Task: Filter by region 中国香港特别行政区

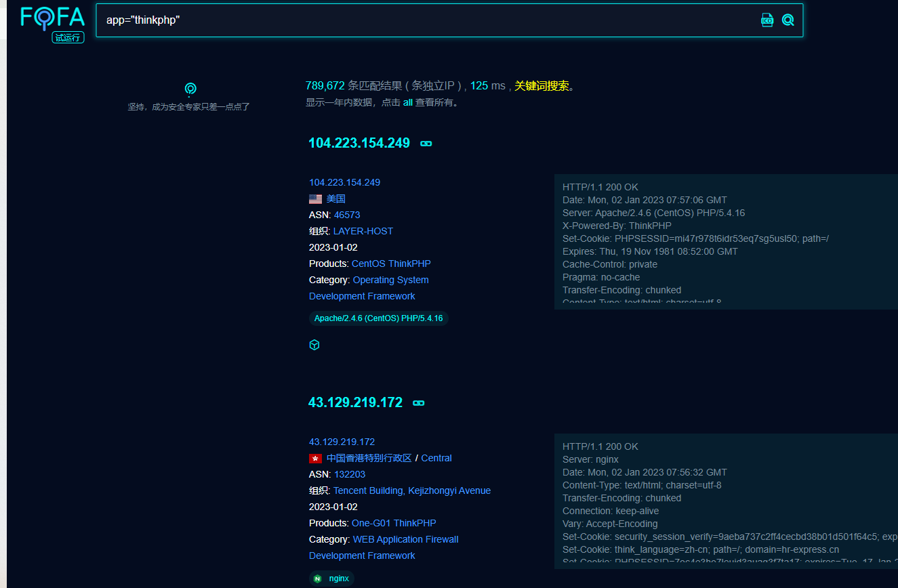Action: [369, 458]
